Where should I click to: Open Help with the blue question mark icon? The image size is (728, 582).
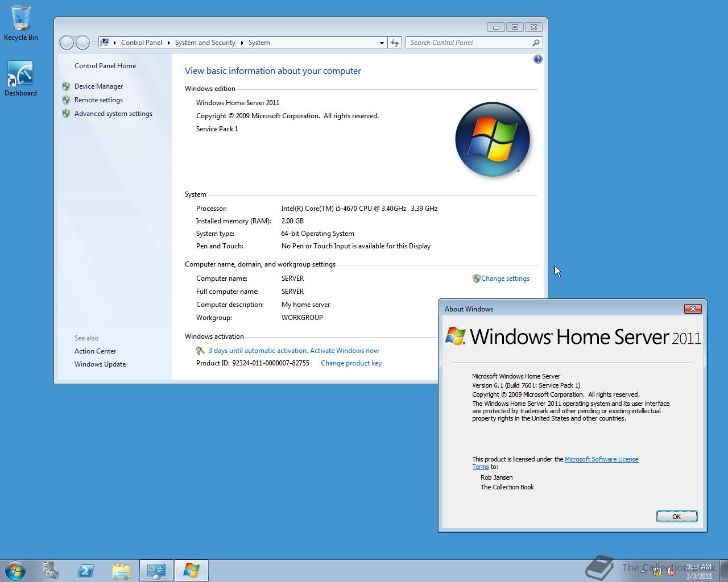(x=538, y=59)
